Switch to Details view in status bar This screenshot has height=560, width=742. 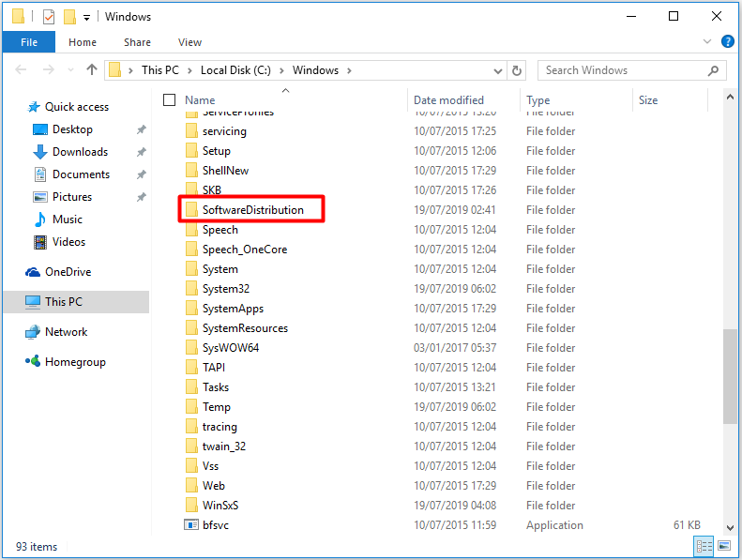tap(704, 547)
